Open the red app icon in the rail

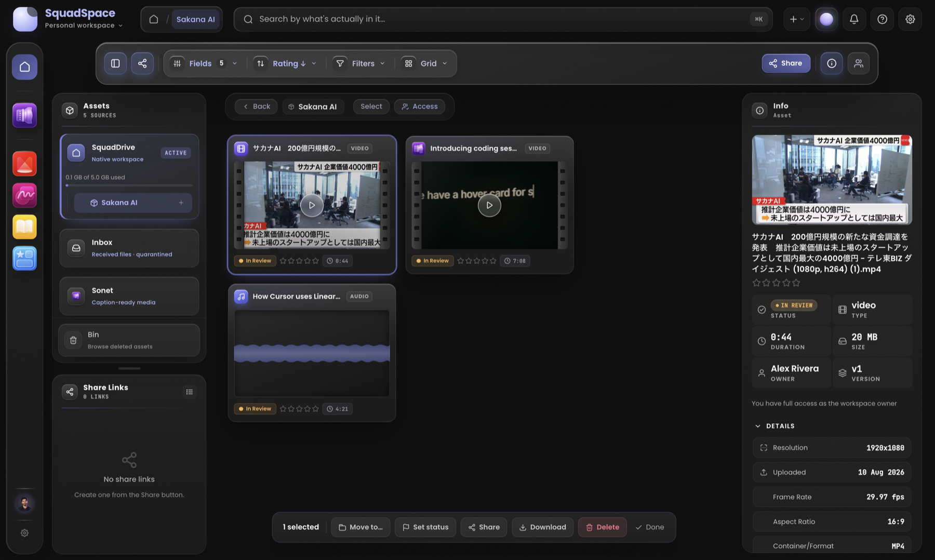click(x=24, y=164)
